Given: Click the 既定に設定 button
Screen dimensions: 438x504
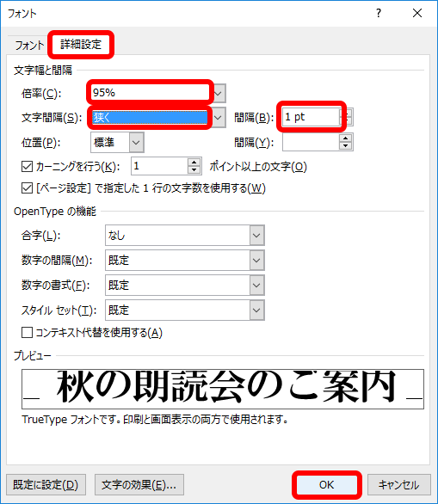Looking at the screenshot, I should pos(46,485).
